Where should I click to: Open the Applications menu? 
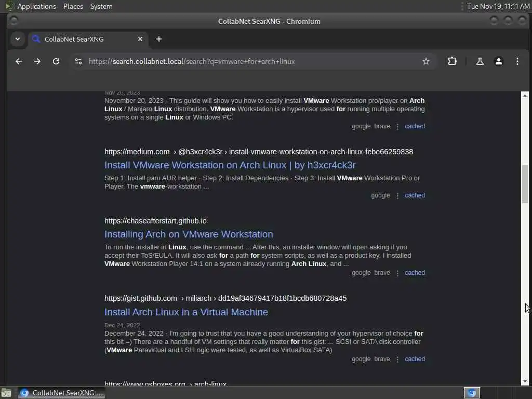click(x=37, y=6)
